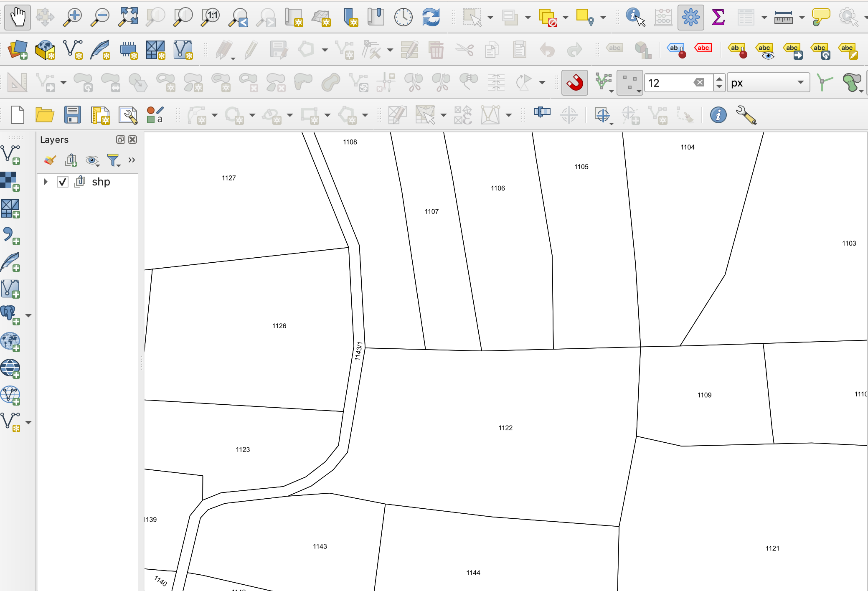Toggle show or hide labels tool

pyautogui.click(x=765, y=50)
